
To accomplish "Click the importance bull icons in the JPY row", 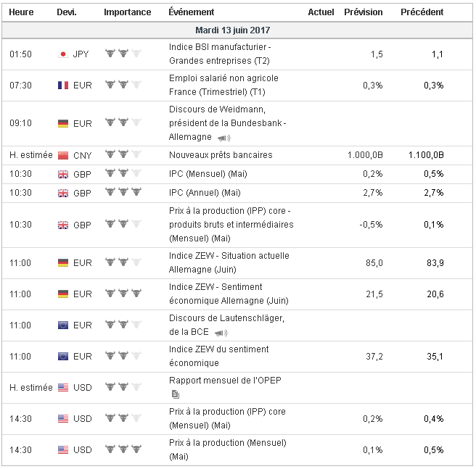I will click(x=123, y=54).
